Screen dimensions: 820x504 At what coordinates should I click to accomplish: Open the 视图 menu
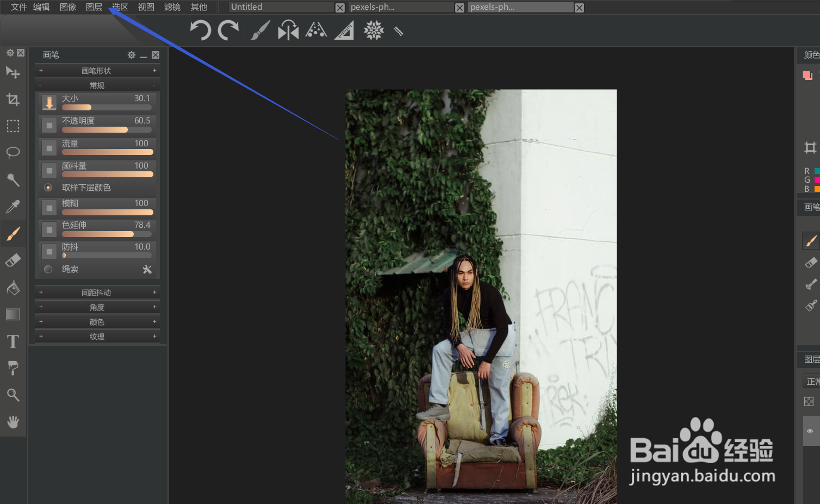(146, 7)
